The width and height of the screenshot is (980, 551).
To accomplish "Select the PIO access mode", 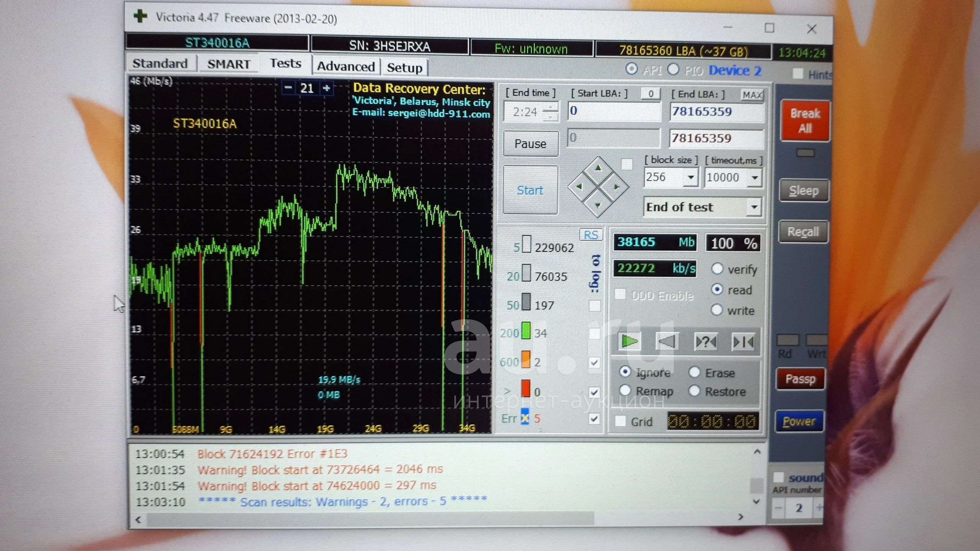I will [x=673, y=70].
